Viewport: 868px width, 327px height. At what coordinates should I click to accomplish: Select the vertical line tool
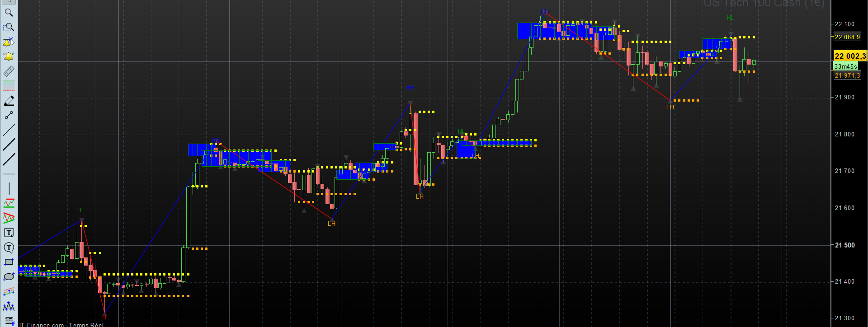[x=9, y=189]
